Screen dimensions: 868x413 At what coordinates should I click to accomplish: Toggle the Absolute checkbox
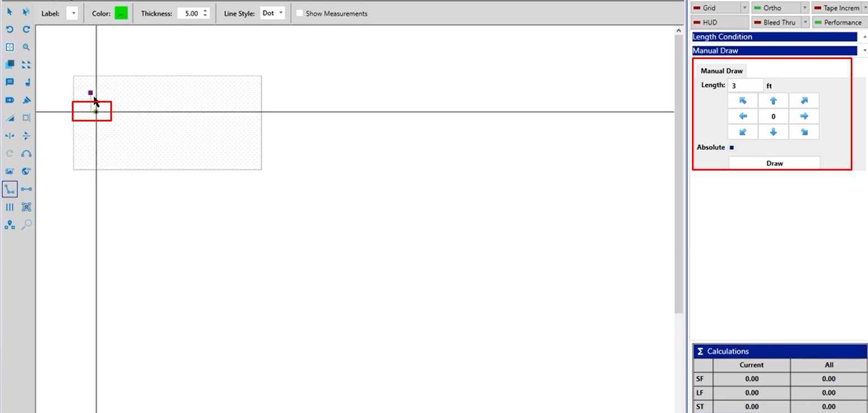click(x=732, y=148)
